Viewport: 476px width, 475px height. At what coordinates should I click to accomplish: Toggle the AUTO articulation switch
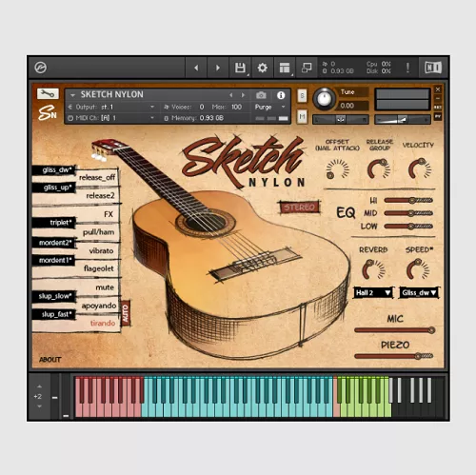click(x=126, y=313)
